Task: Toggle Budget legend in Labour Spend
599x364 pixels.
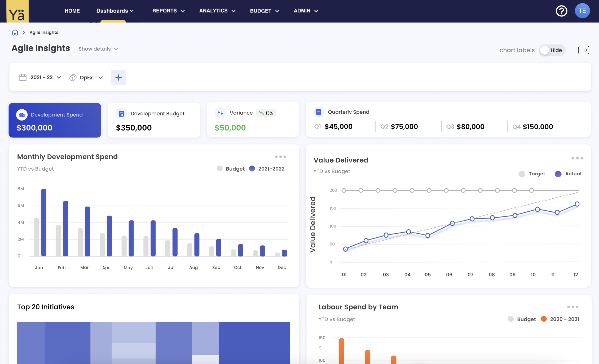Action: 522,319
